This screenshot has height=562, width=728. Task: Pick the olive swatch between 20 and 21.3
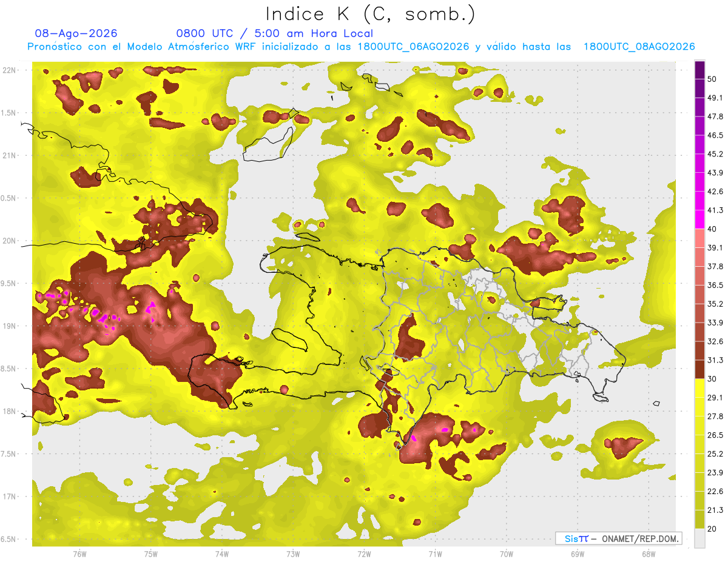[699, 520]
